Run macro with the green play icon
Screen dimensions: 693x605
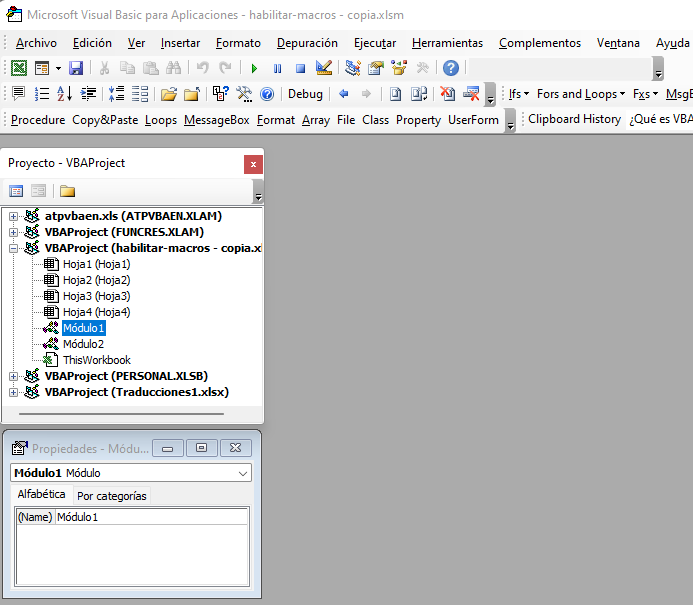pos(254,68)
